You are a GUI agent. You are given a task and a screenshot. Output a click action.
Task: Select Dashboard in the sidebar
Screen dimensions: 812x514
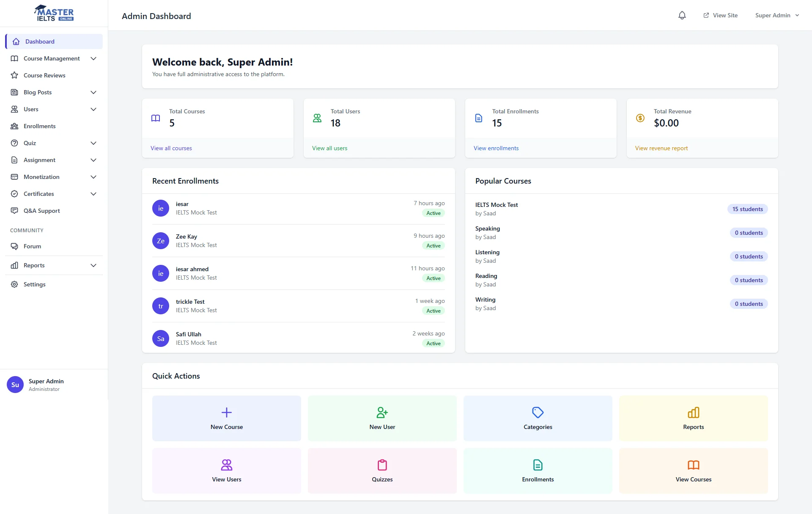point(54,41)
